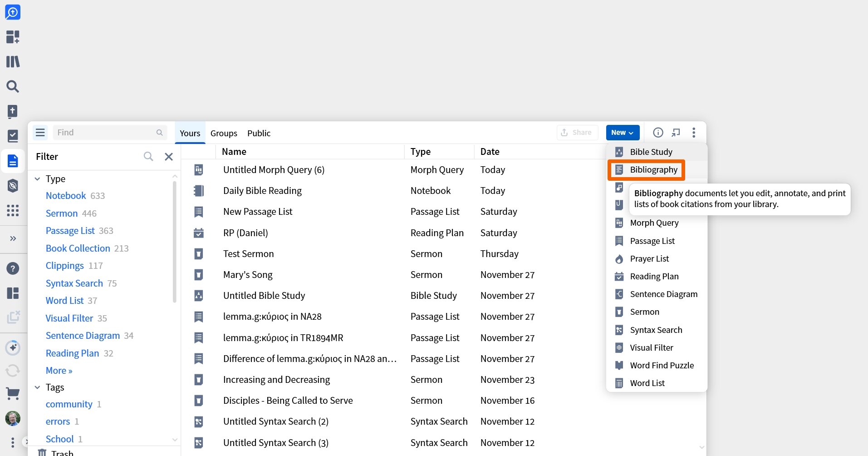Select Bibliography from the New menu
The height and width of the screenshot is (456, 868).
pos(653,170)
